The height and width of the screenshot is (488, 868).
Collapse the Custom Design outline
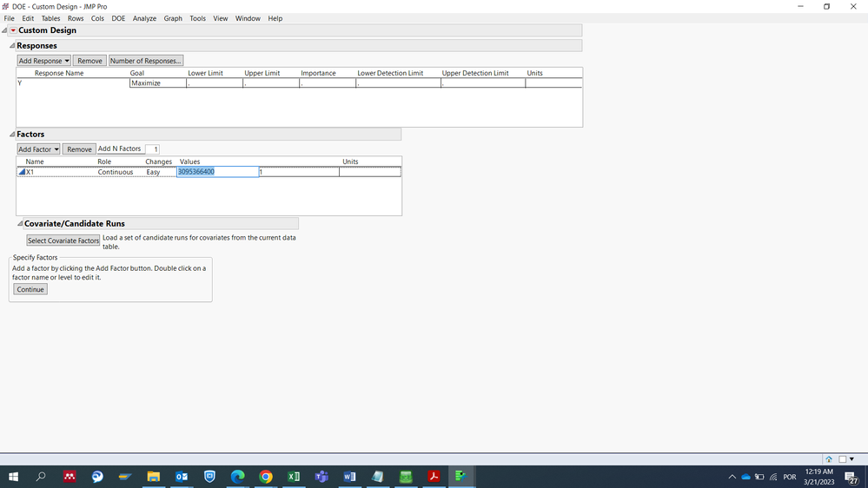[x=4, y=30]
